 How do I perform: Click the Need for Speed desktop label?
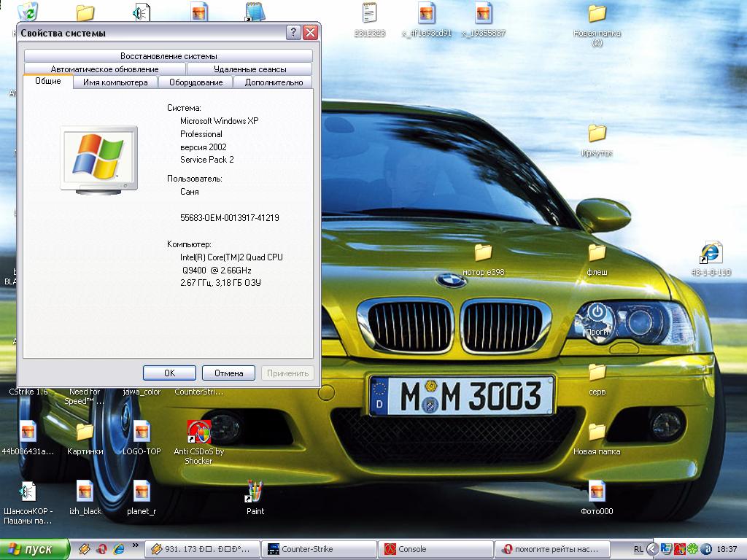click(x=85, y=396)
